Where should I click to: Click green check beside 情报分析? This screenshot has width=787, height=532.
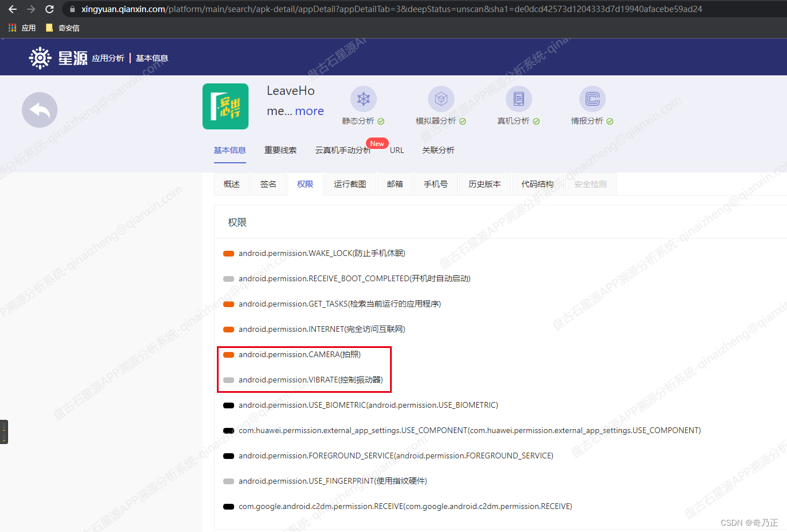pos(610,121)
